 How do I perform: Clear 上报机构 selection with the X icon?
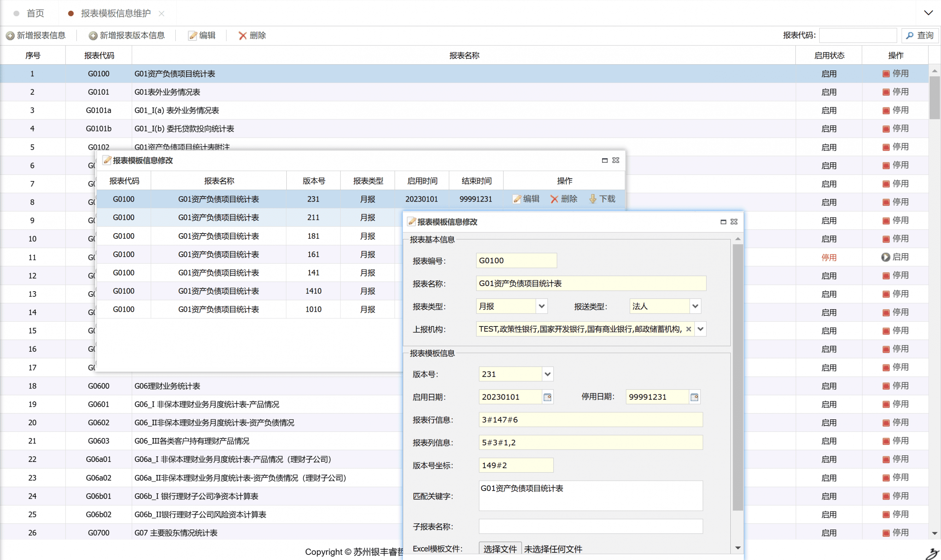click(x=688, y=329)
